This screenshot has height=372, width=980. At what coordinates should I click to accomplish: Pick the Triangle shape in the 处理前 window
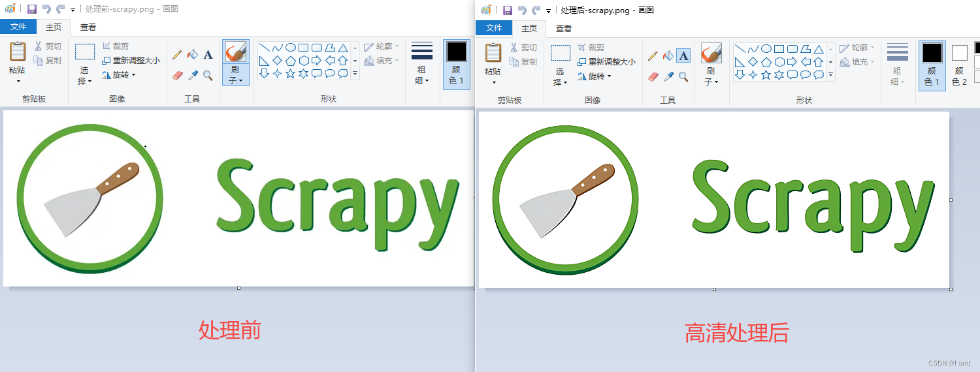[x=343, y=48]
